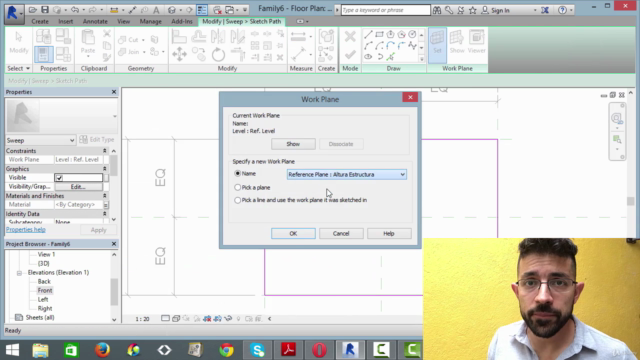Open Firefox from the taskbar
Screen dimensions: 640x360
tap(102, 350)
